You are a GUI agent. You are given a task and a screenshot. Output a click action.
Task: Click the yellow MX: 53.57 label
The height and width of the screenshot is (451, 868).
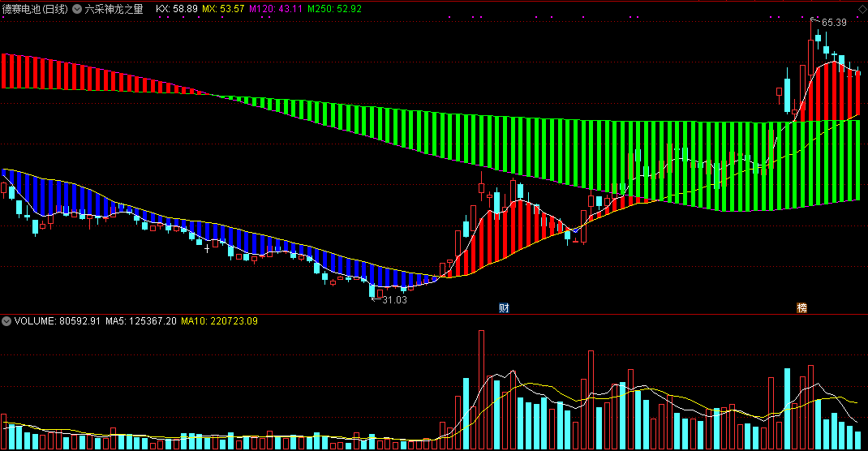pos(223,9)
